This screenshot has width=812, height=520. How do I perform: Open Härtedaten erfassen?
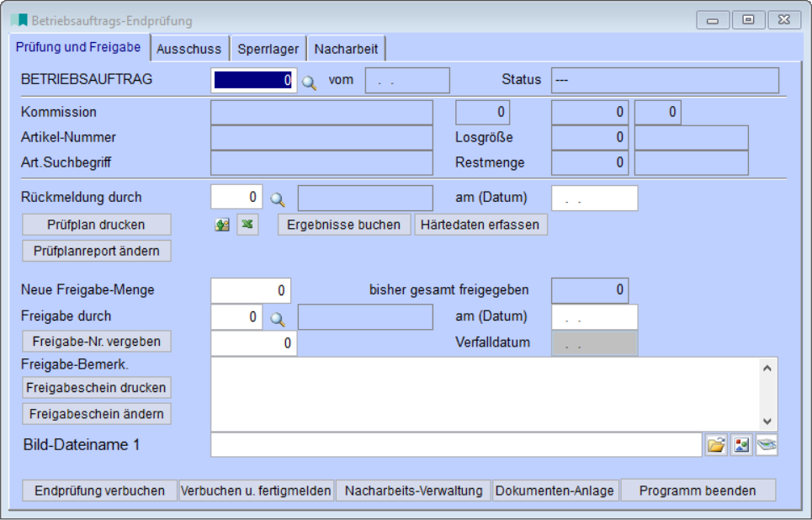coord(480,225)
